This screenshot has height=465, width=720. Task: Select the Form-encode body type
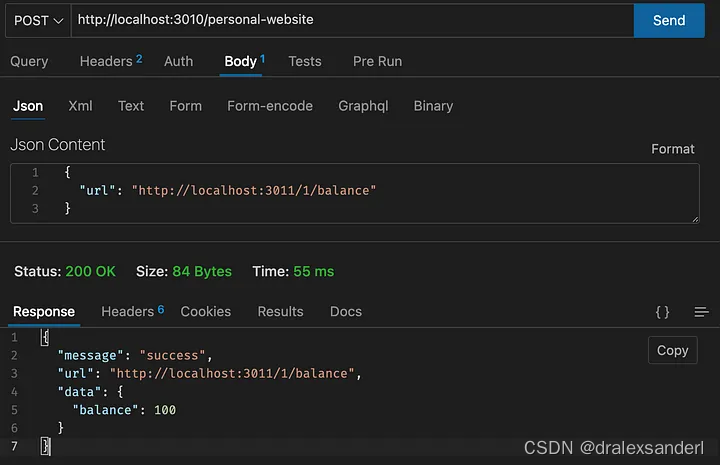(x=270, y=106)
